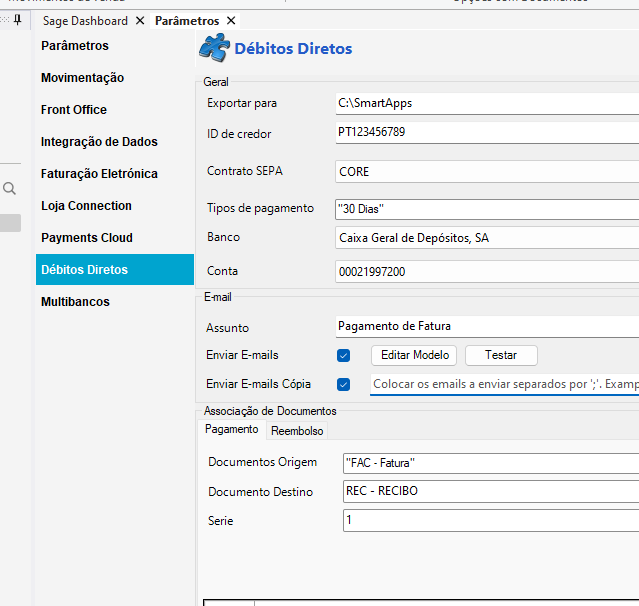Open the Multibancos section
The height and width of the screenshot is (606, 639).
[75, 302]
